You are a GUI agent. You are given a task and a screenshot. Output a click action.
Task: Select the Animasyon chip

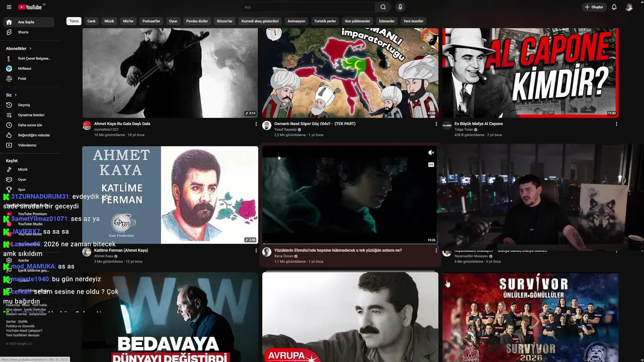point(296,21)
